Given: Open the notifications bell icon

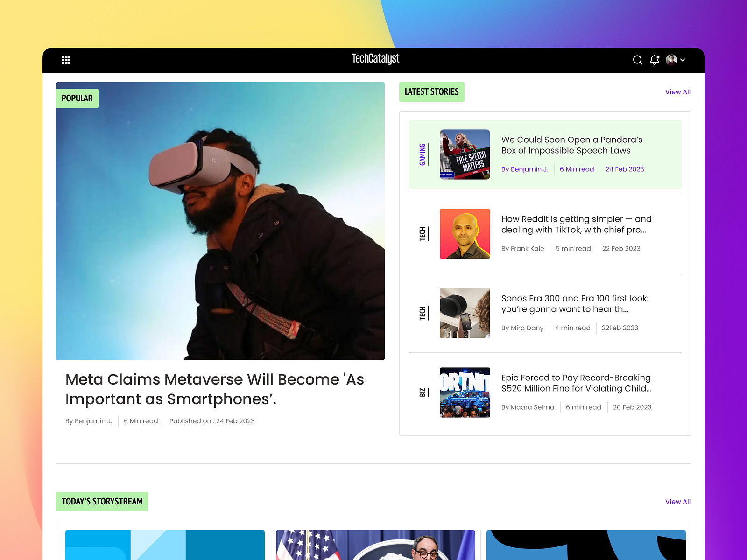Looking at the screenshot, I should pos(655,60).
